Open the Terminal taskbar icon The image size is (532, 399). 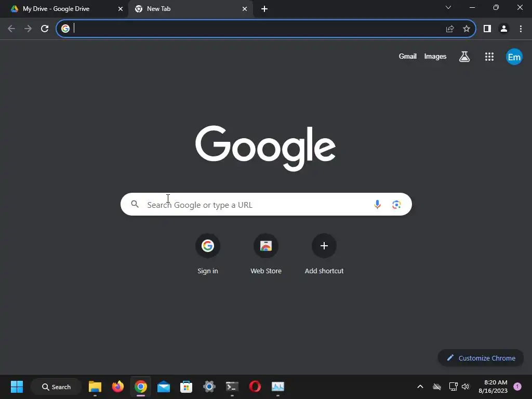pos(232,387)
